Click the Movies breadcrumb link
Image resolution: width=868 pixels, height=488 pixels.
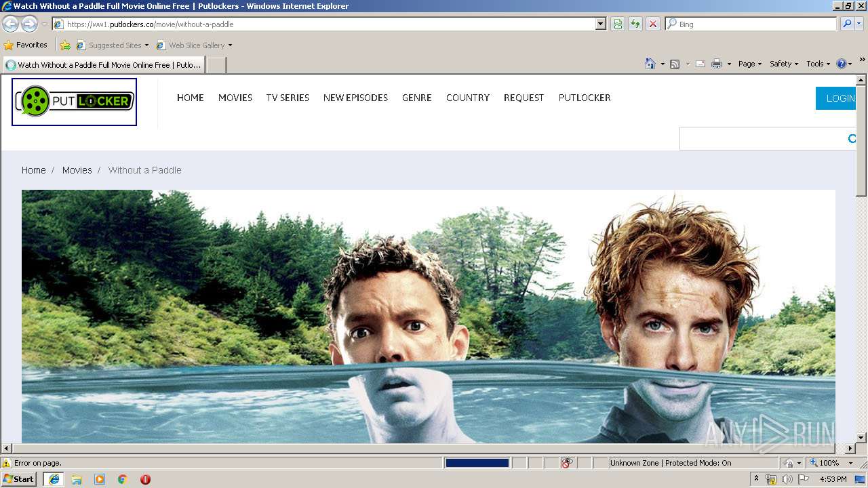click(77, 170)
